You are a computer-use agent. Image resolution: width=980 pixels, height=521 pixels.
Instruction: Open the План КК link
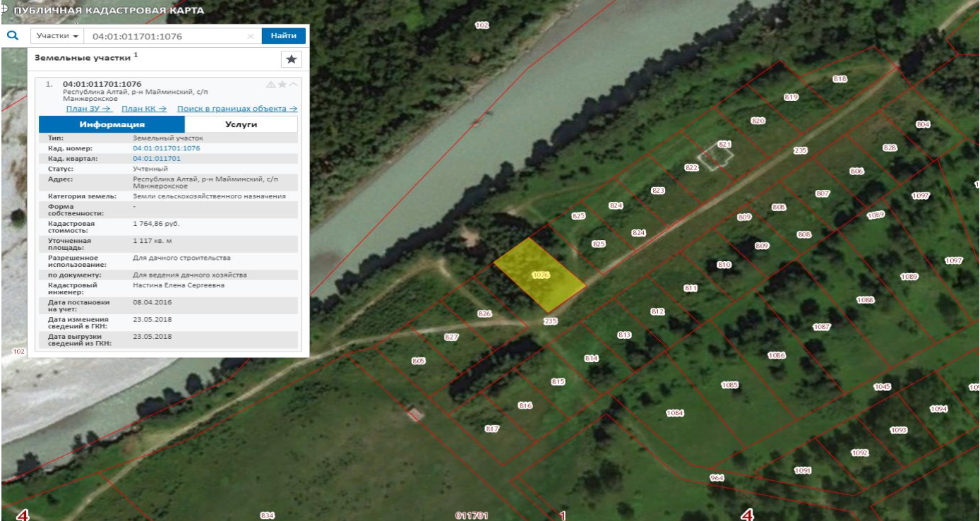[144, 109]
